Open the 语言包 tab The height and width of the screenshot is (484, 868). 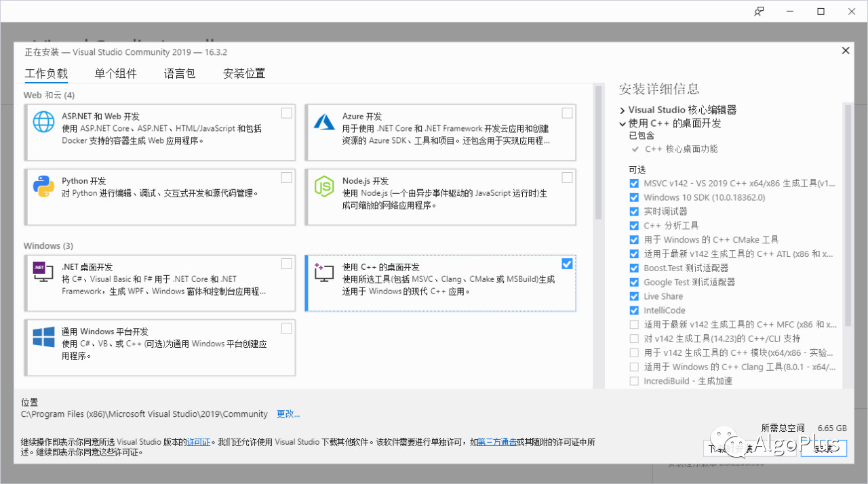coord(178,73)
